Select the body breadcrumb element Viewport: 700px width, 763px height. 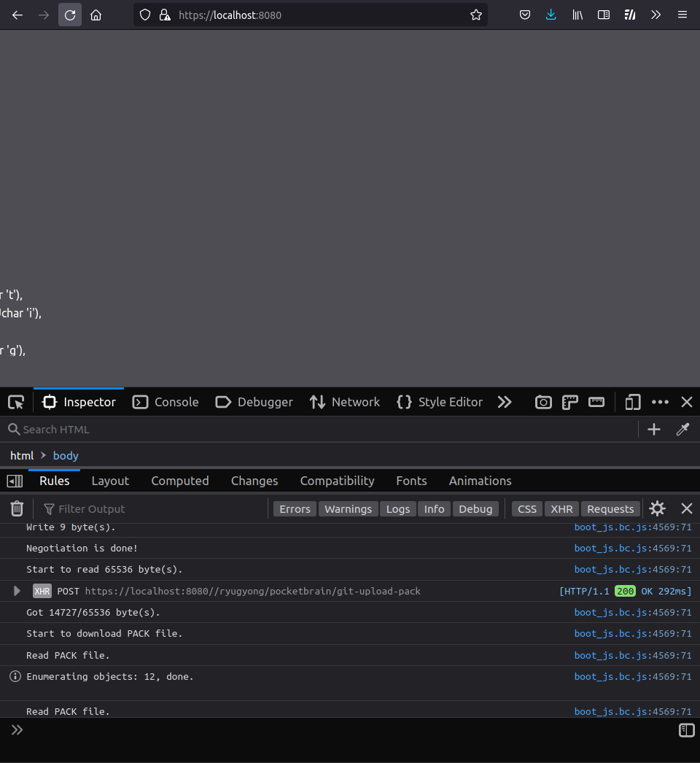coord(66,455)
